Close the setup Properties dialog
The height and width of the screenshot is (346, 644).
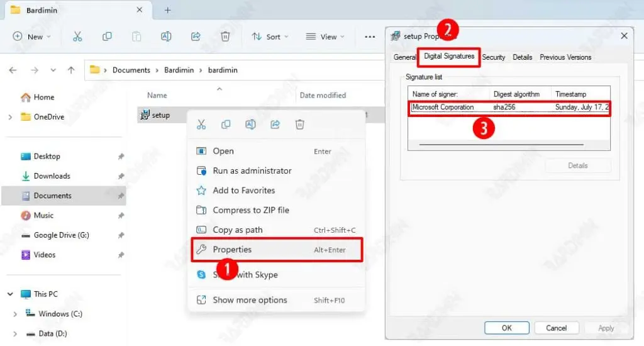coord(624,36)
